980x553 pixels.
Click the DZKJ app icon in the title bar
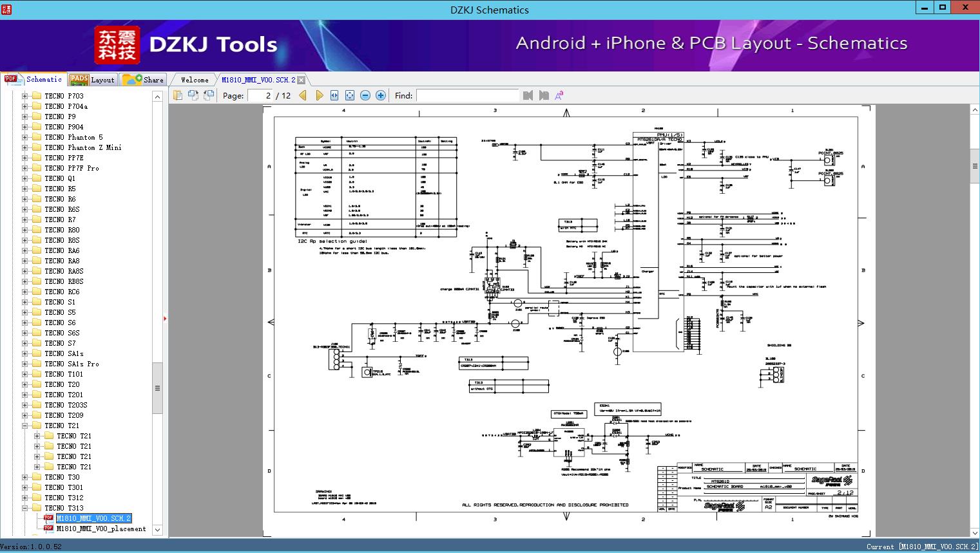click(6, 10)
